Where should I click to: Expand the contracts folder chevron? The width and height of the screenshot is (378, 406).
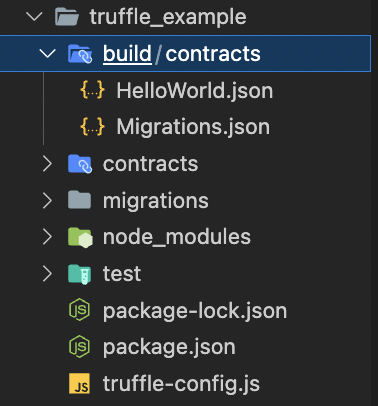click(47, 164)
